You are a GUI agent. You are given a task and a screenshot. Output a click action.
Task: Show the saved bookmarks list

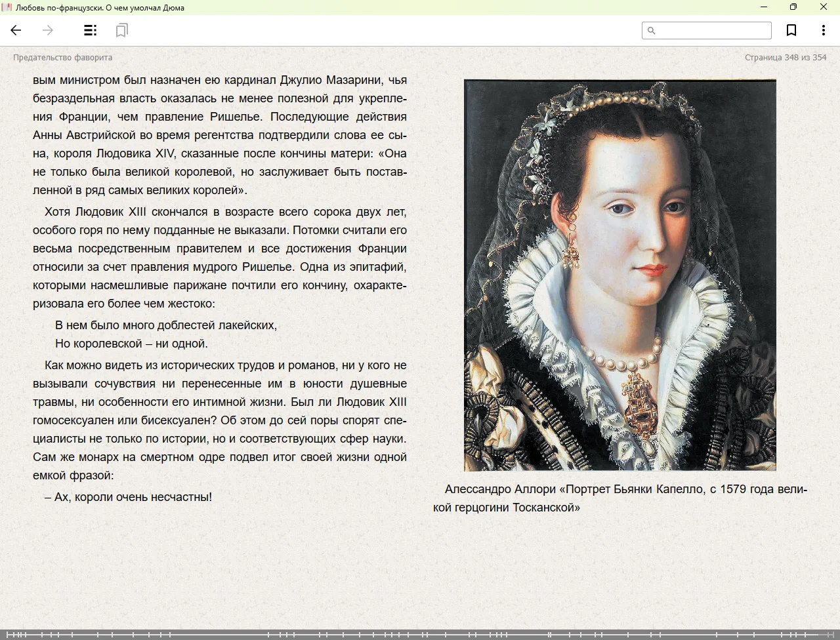click(121, 30)
